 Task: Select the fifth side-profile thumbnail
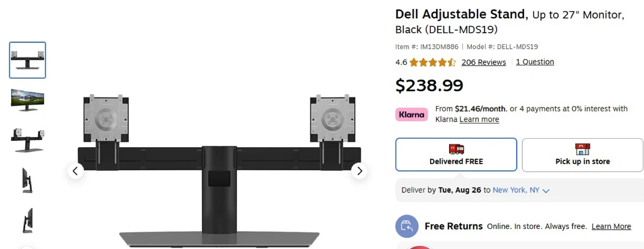[x=27, y=220]
